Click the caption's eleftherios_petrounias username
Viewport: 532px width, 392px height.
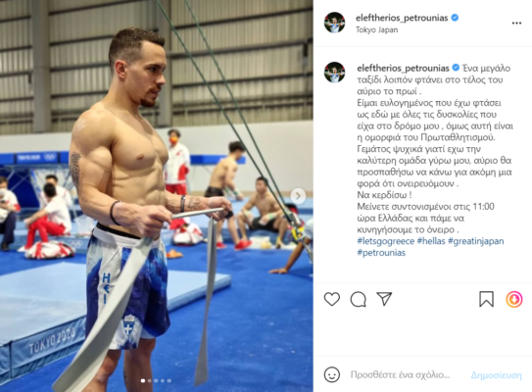point(403,69)
